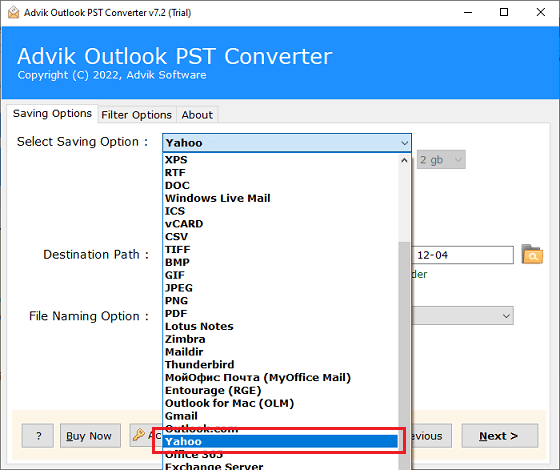
Task: Click the browse folder icon
Action: (532, 254)
